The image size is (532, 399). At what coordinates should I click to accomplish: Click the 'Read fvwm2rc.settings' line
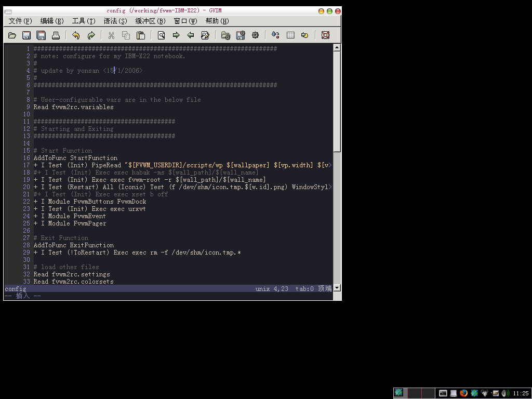point(72,274)
